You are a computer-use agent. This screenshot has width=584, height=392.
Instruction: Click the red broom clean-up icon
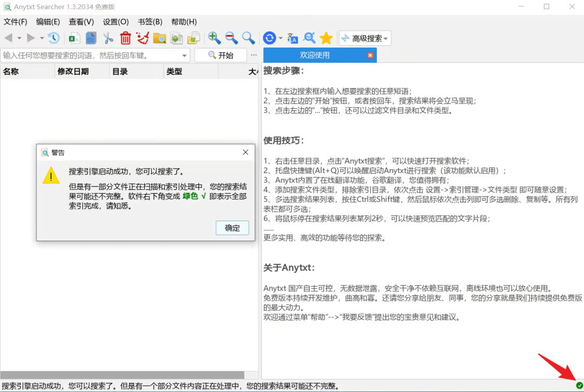142,38
